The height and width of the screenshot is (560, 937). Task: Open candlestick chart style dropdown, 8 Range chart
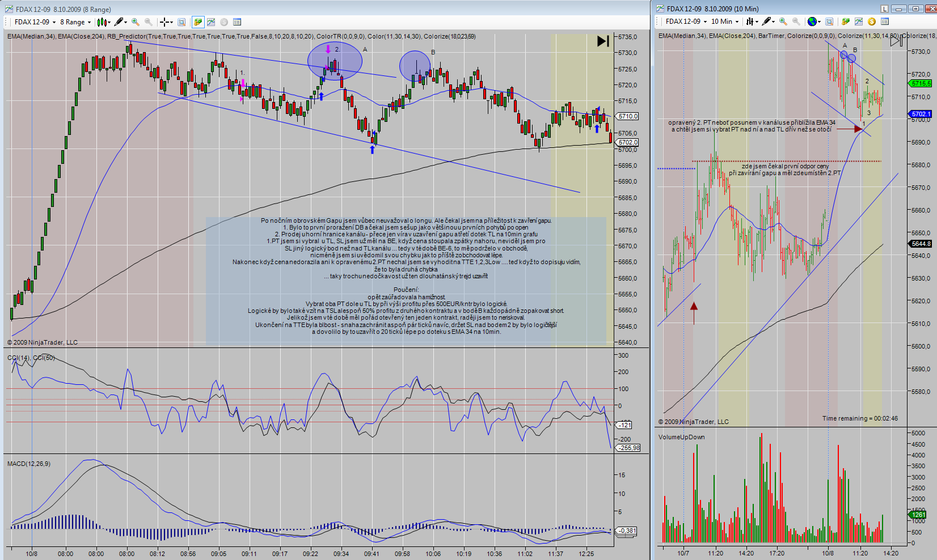point(104,22)
